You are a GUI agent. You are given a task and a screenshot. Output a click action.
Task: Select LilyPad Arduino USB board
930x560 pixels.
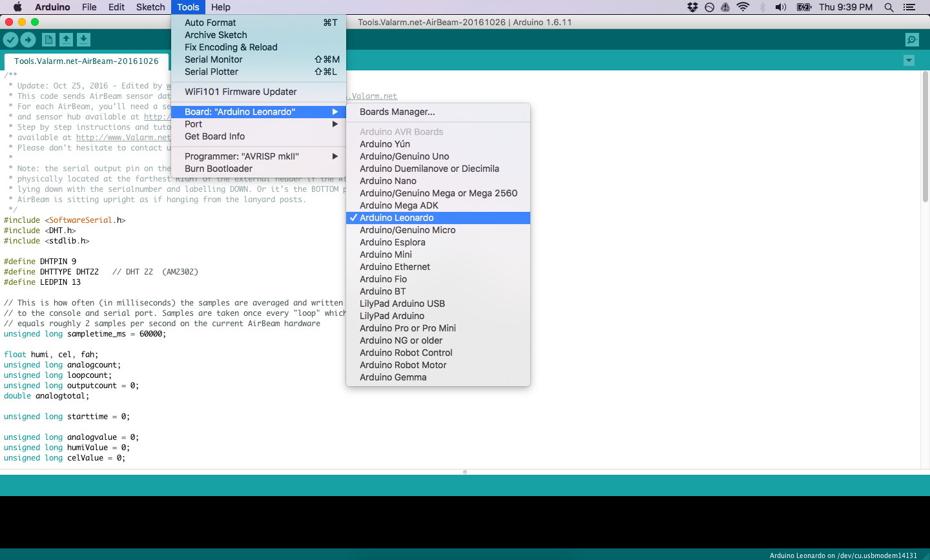pos(438,304)
